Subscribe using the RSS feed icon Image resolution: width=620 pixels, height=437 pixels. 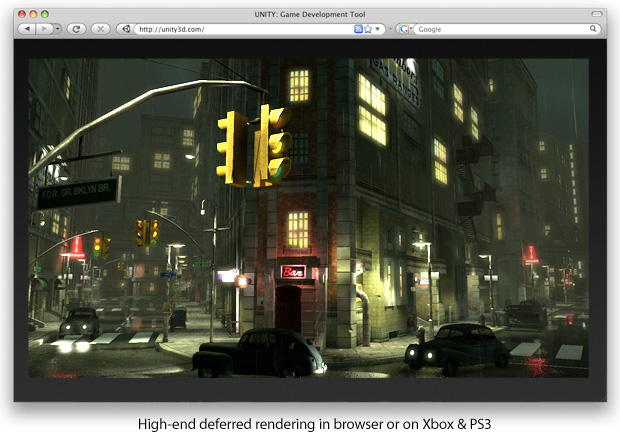[358, 29]
